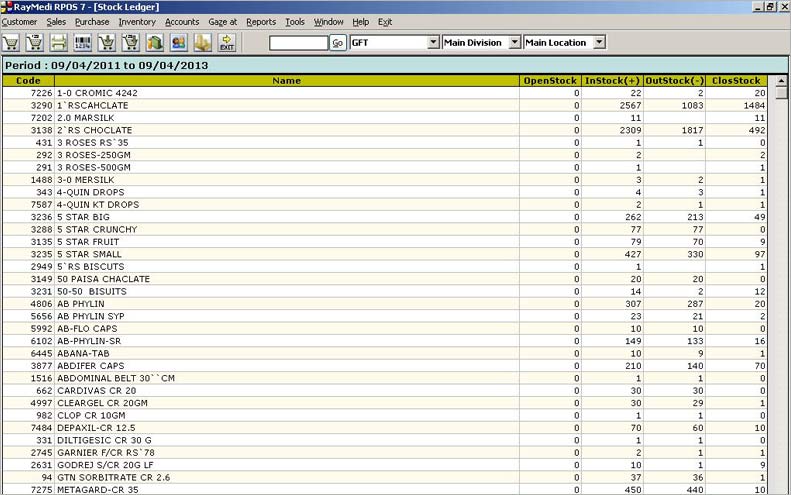791x495 pixels.
Task: Select the GODREJ S/CR 20G LF row
Action: [385, 465]
